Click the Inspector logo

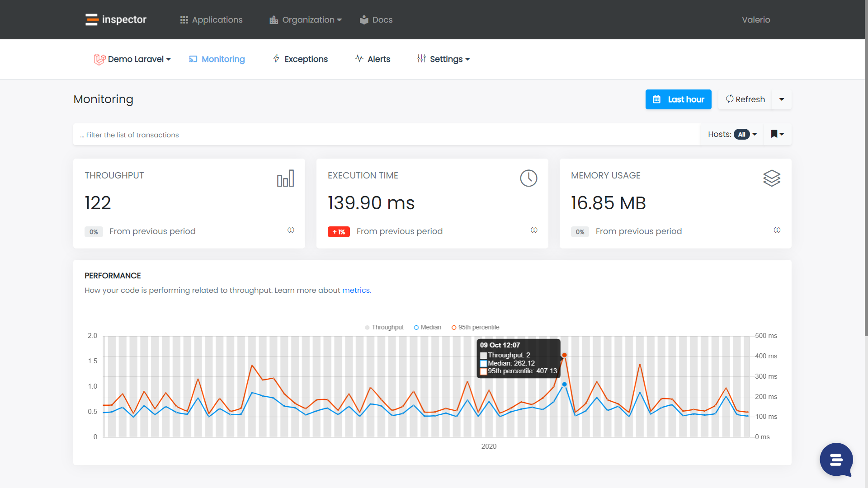pyautogui.click(x=115, y=19)
